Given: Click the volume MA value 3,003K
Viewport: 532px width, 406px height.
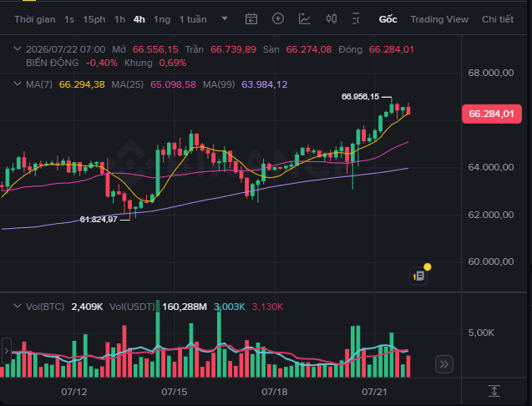Looking at the screenshot, I should (x=229, y=307).
